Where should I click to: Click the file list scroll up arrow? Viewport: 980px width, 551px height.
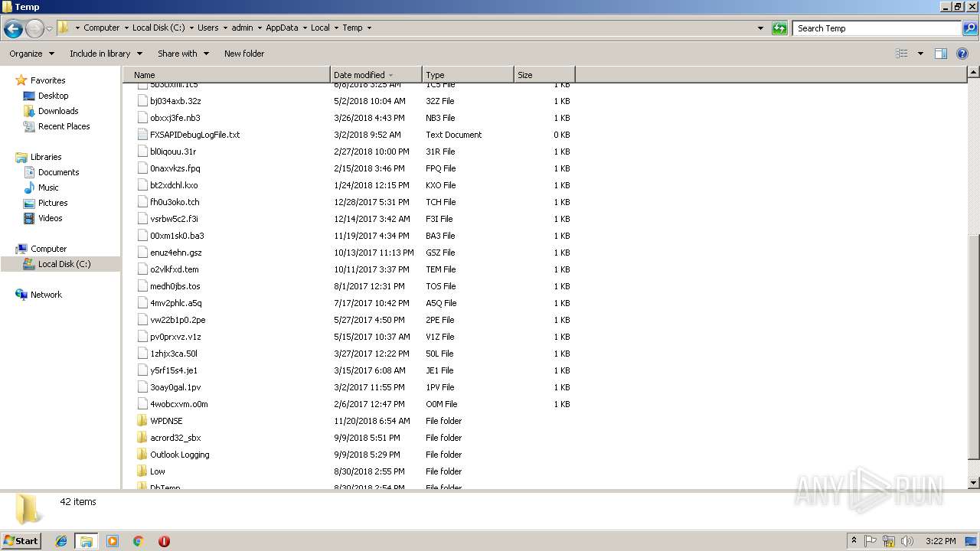point(974,73)
